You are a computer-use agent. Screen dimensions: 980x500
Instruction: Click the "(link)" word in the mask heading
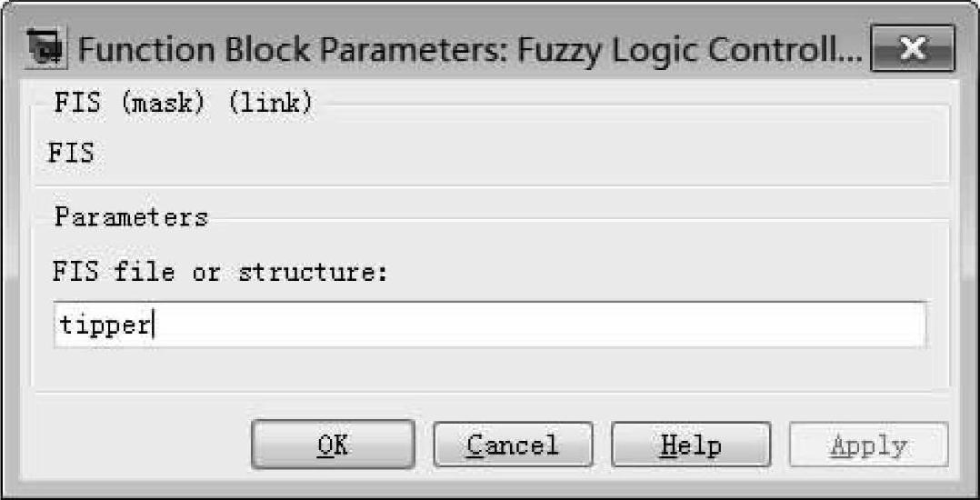pyautogui.click(x=270, y=103)
